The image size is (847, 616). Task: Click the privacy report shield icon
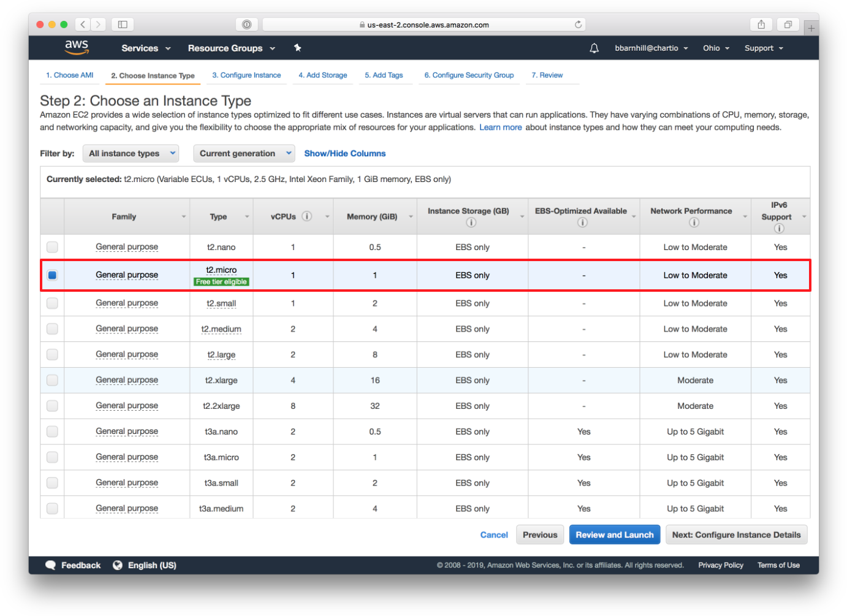point(246,25)
